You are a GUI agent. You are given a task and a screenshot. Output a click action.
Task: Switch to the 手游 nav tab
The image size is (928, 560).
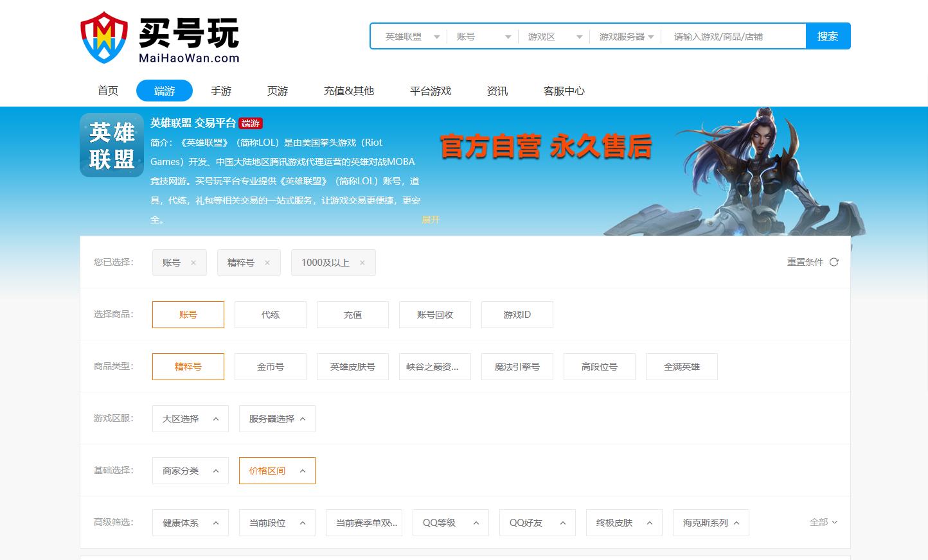(x=221, y=91)
